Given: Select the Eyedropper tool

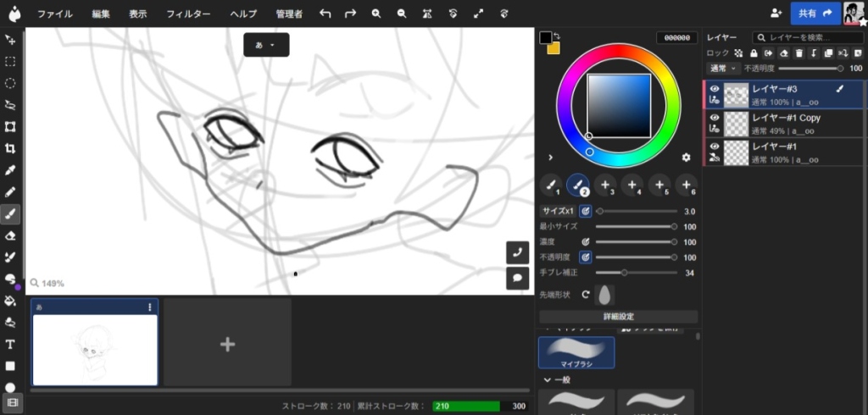Looking at the screenshot, I should 10,170.
